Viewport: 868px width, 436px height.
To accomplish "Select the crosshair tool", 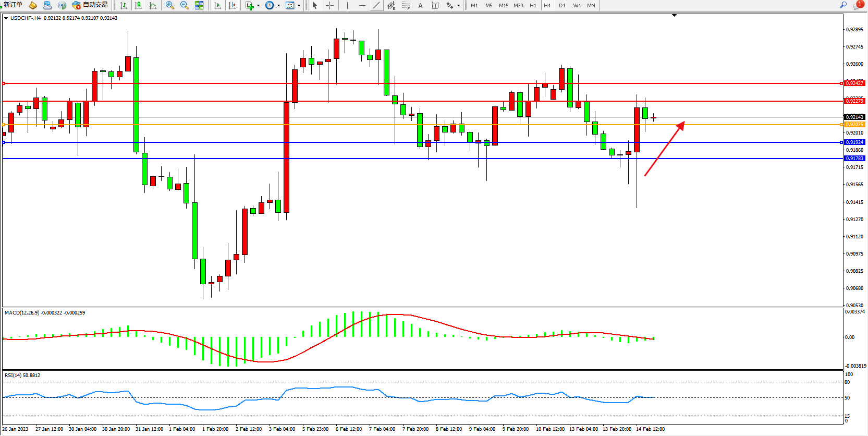I will (329, 5).
